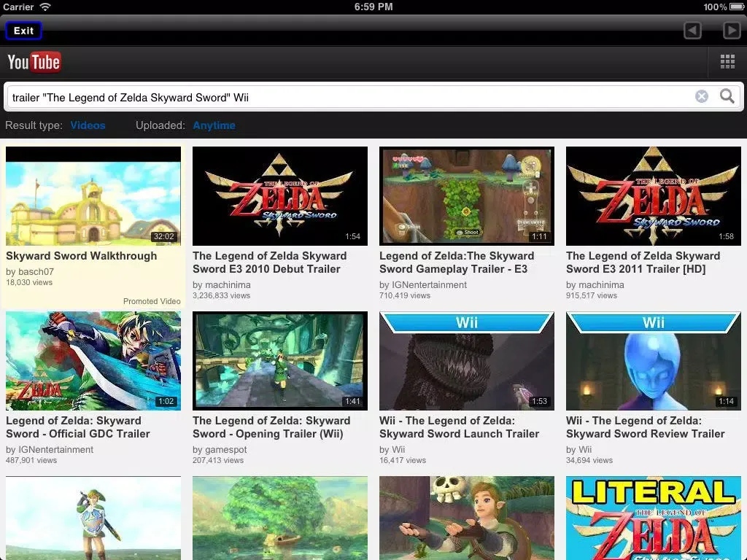Open the Skyward Sword Walkthrough thumbnail
747x560 pixels.
coord(93,196)
